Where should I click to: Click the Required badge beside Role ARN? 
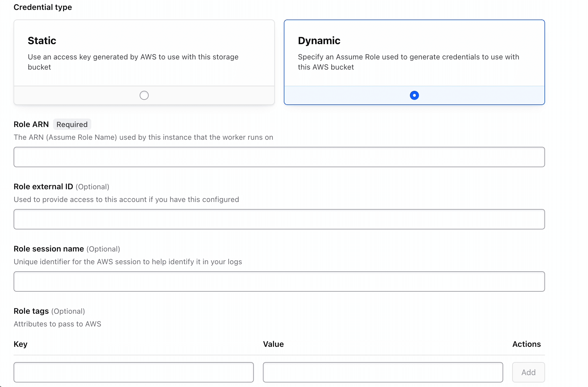click(72, 124)
